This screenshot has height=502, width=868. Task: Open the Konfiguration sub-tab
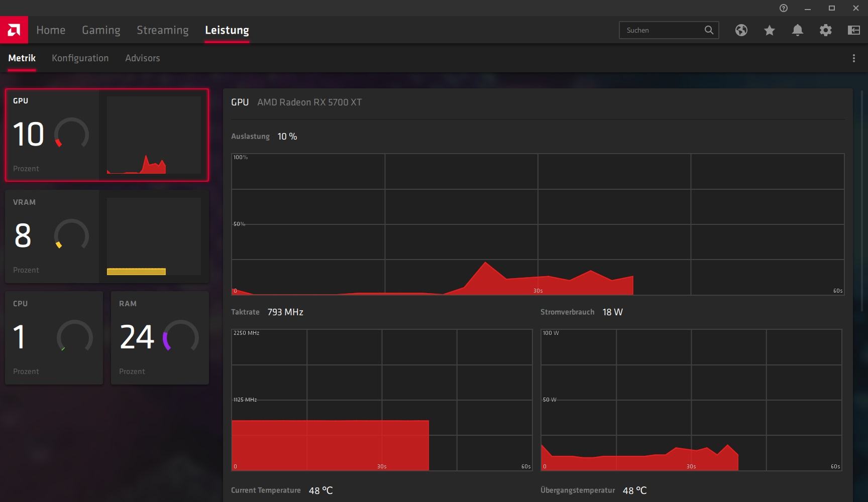(x=80, y=58)
